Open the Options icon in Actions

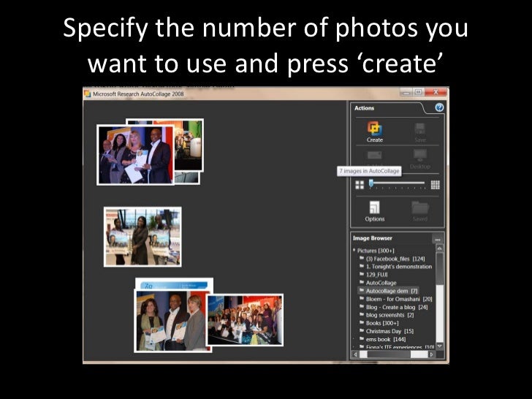pyautogui.click(x=375, y=208)
